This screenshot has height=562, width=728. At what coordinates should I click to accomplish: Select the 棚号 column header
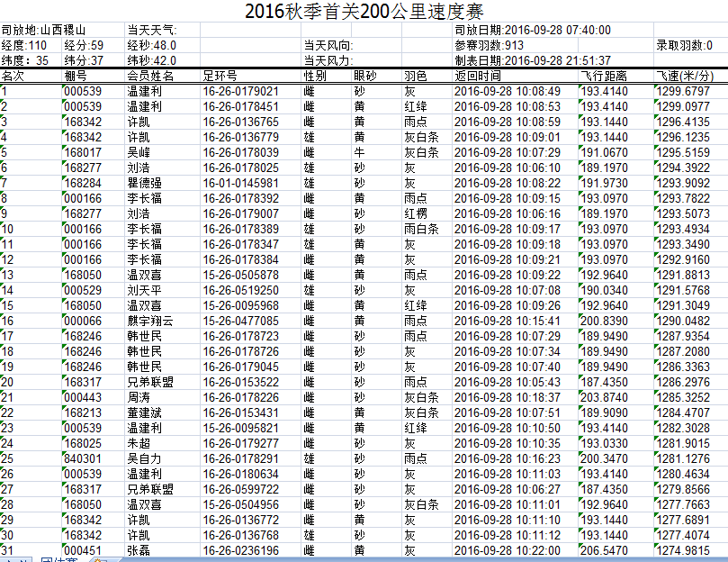(76, 76)
